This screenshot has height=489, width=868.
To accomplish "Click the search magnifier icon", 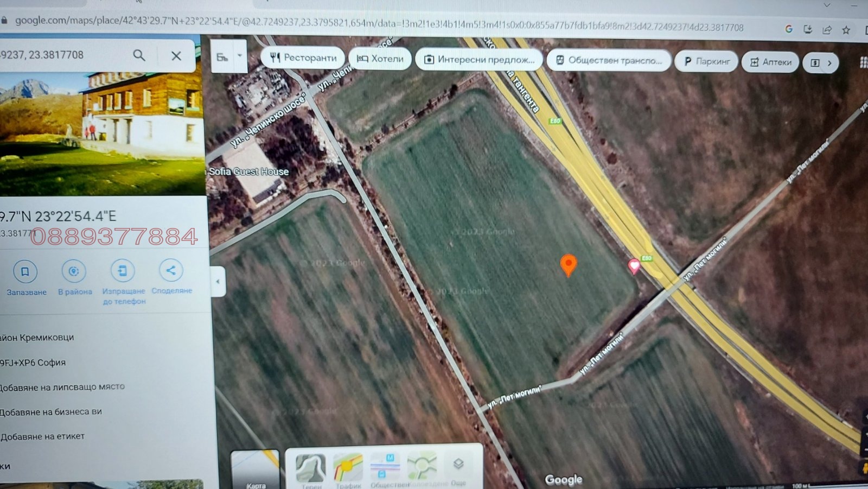I will click(139, 55).
